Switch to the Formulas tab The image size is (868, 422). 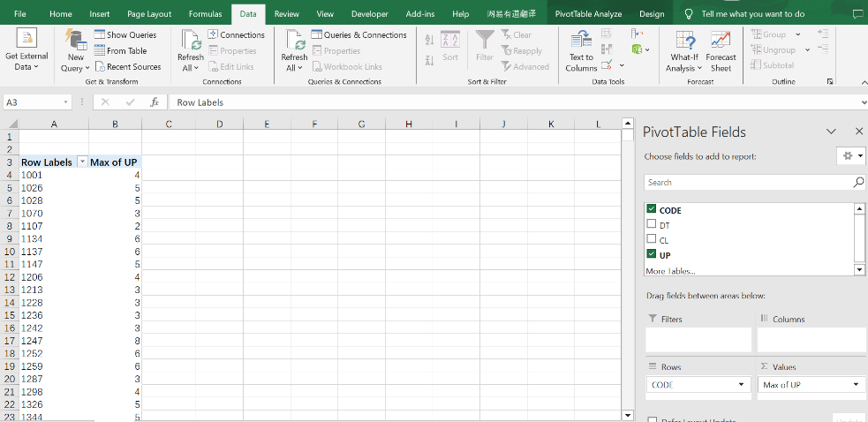(x=205, y=14)
